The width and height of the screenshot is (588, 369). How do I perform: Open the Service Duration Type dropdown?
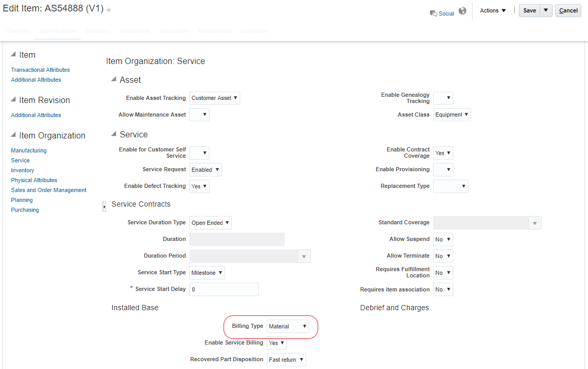(210, 223)
